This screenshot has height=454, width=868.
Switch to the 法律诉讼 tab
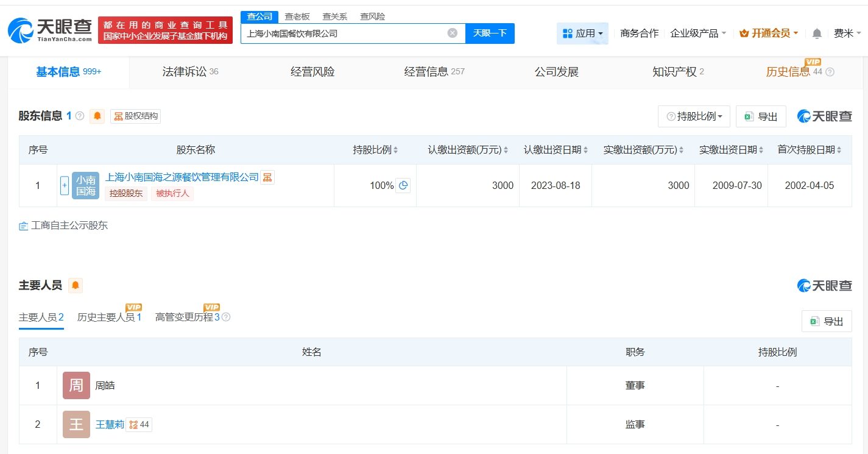(190, 72)
